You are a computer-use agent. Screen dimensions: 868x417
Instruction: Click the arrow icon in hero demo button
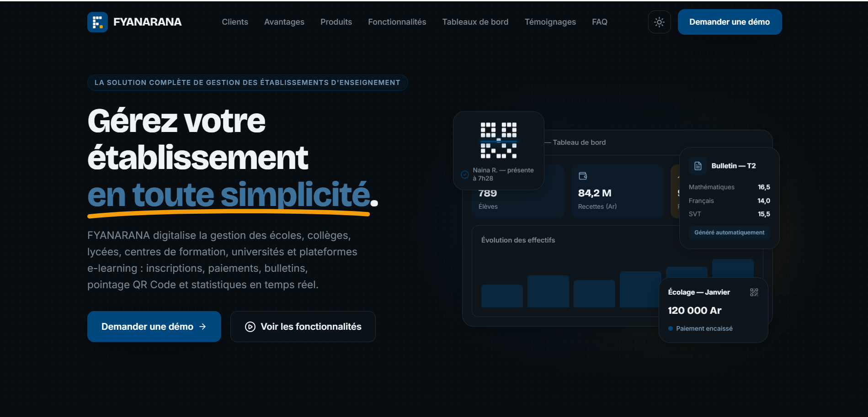[202, 327]
